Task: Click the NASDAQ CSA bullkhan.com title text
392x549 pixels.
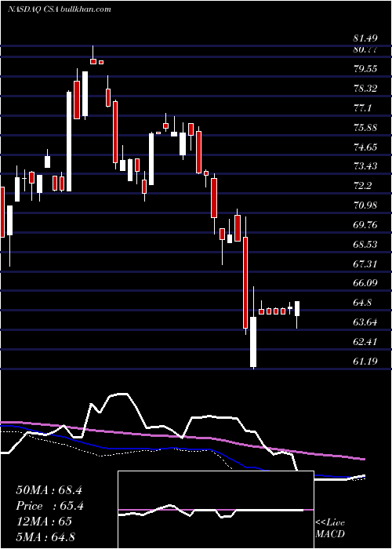Action: [59, 9]
